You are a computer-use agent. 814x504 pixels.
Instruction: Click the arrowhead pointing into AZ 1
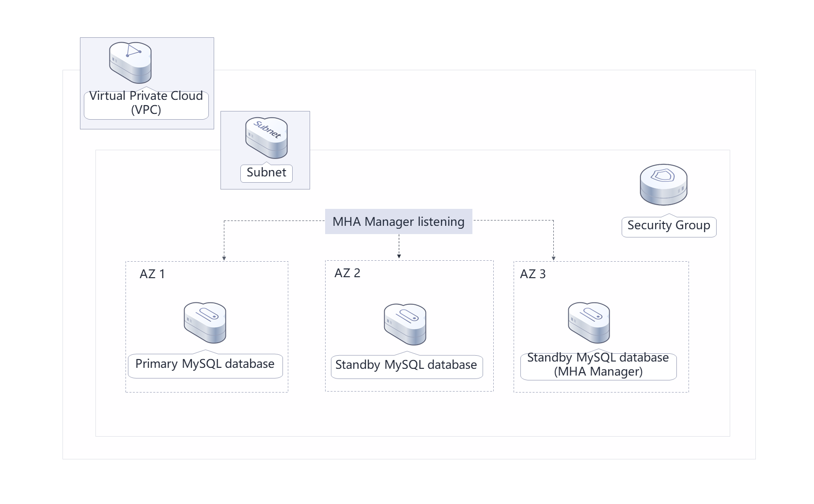pyautogui.click(x=224, y=258)
